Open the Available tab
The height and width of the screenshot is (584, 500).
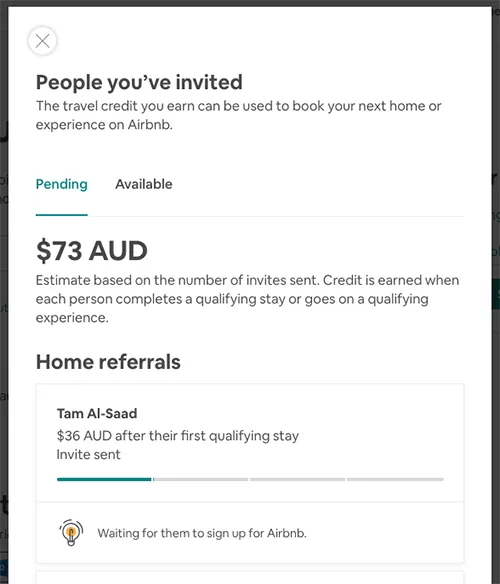[144, 184]
